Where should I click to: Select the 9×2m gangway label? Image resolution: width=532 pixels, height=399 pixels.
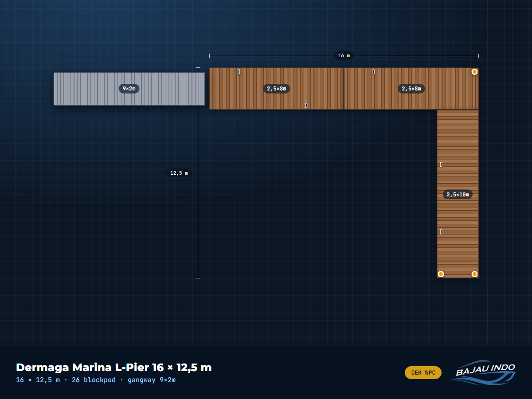pyautogui.click(x=129, y=89)
